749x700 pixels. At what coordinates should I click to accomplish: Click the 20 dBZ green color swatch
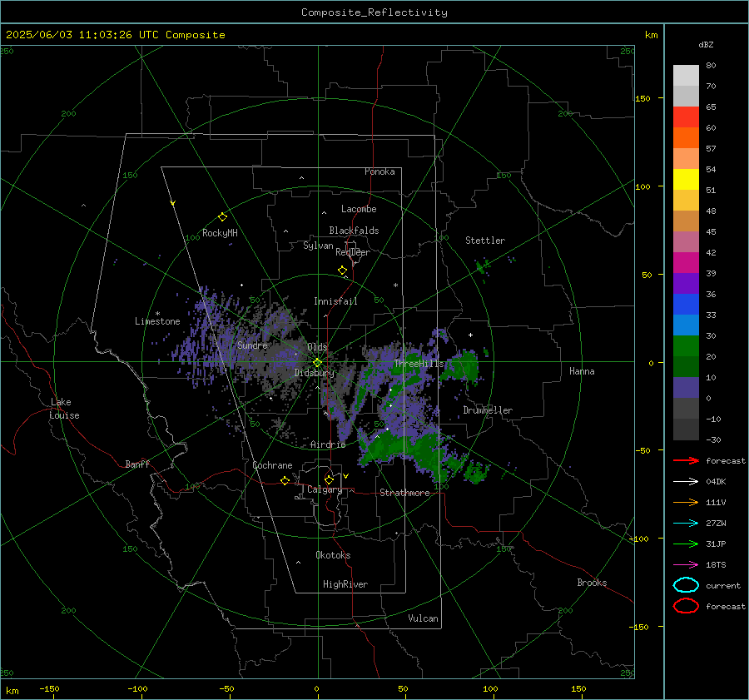point(686,345)
